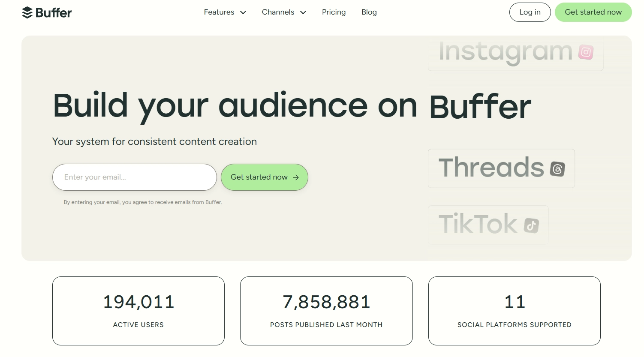
Task: Click the ACTIVE USERS label
Action: coord(138,325)
